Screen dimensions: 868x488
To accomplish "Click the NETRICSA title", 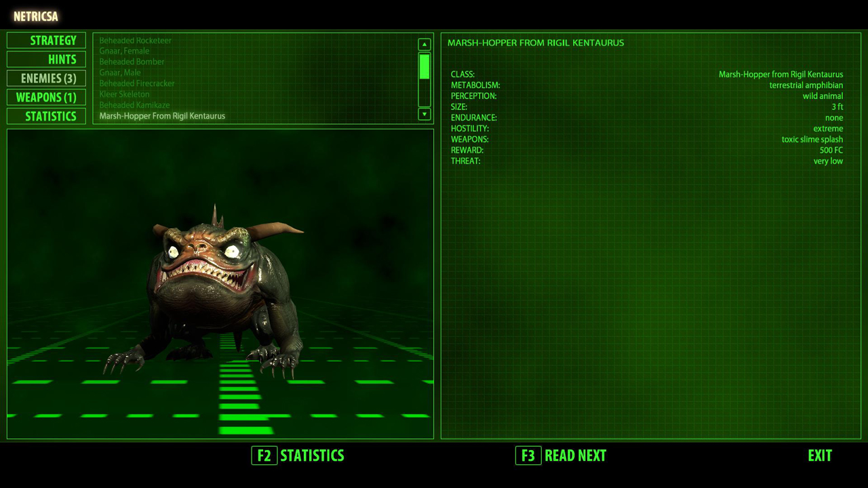I will [x=36, y=16].
